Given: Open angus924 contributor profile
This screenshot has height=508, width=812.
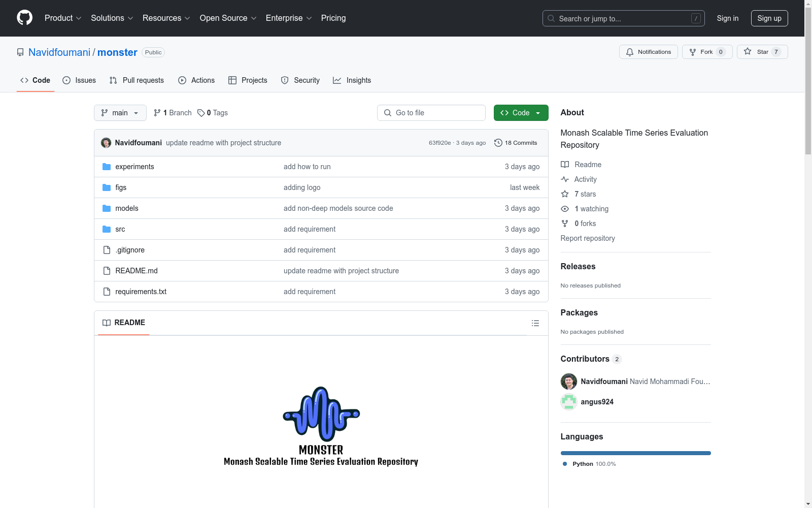Looking at the screenshot, I should [x=597, y=402].
